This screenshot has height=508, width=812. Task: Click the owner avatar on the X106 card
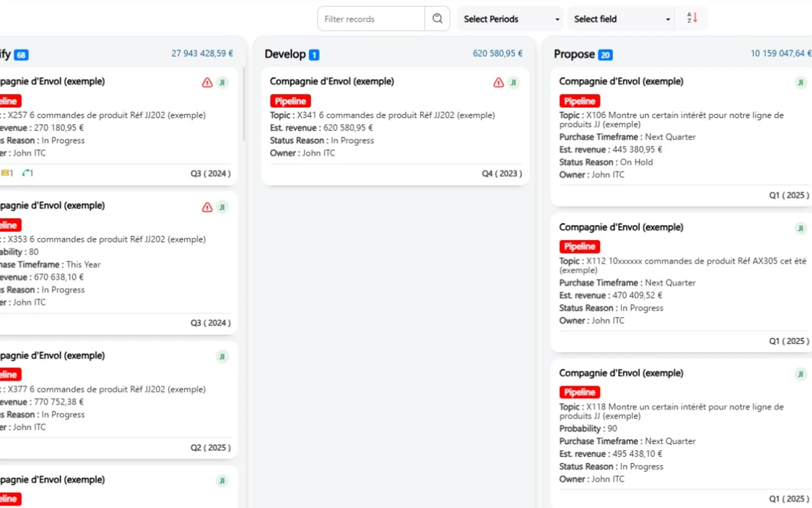[801, 82]
